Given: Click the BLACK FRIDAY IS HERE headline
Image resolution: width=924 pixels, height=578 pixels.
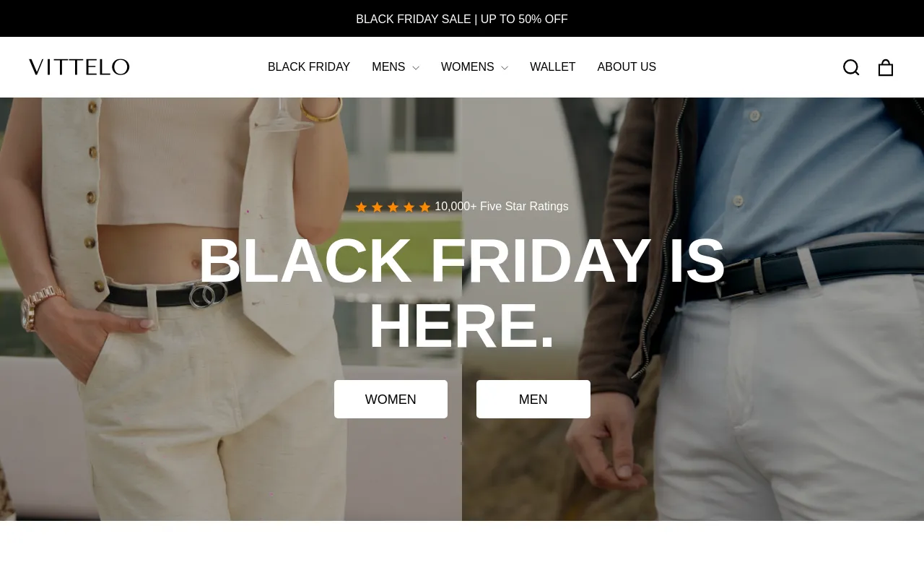Looking at the screenshot, I should point(462,293).
